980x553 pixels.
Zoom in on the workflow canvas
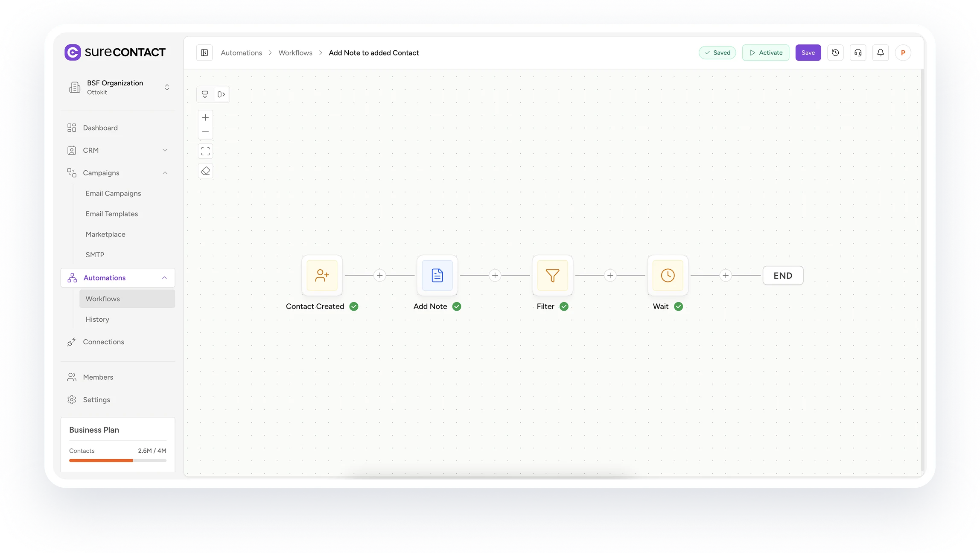(x=205, y=117)
